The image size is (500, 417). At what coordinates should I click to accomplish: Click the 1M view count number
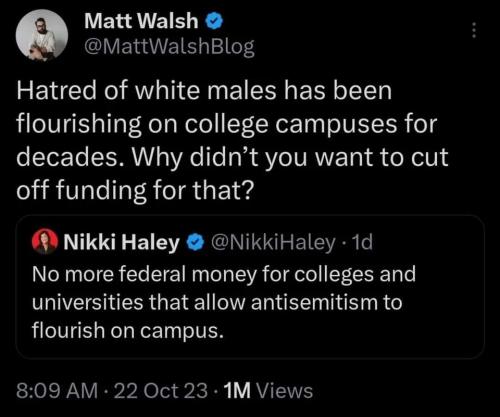point(237,391)
